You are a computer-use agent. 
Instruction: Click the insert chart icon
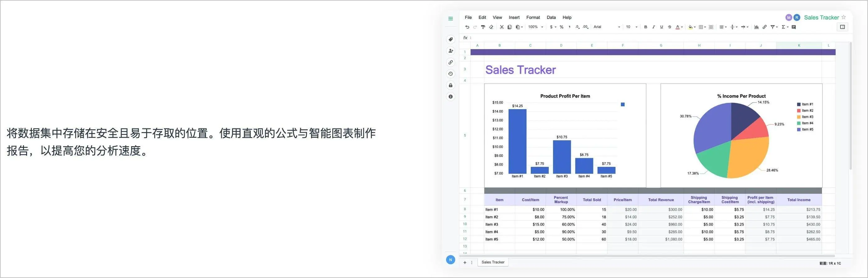tap(757, 27)
